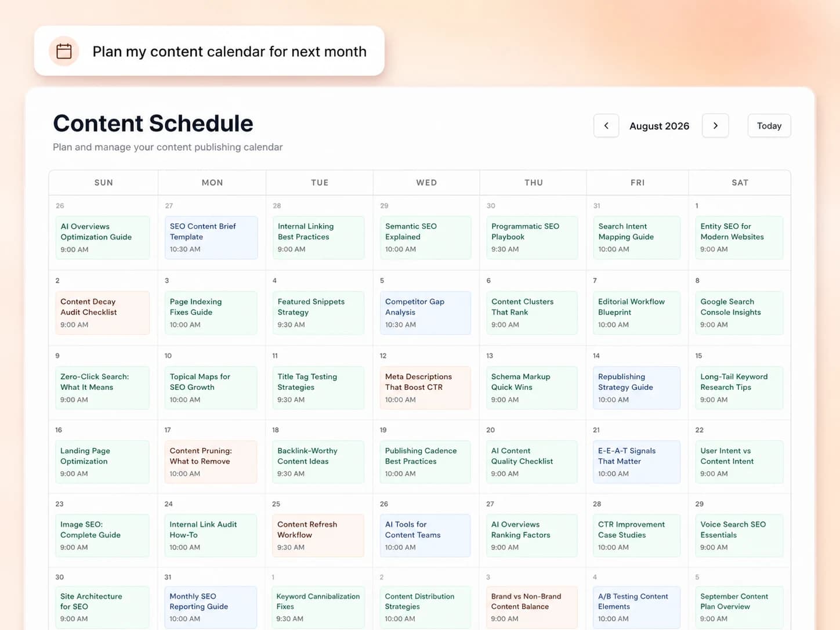
Task: Advance to next month with right chevron
Action: 715,126
